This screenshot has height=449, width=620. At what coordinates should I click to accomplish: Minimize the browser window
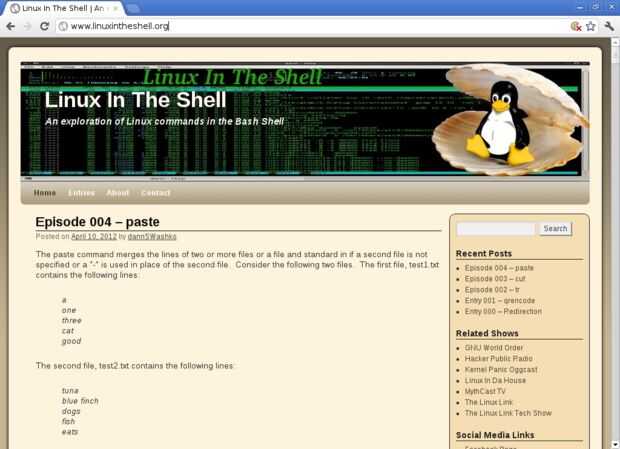pyautogui.click(x=580, y=7)
